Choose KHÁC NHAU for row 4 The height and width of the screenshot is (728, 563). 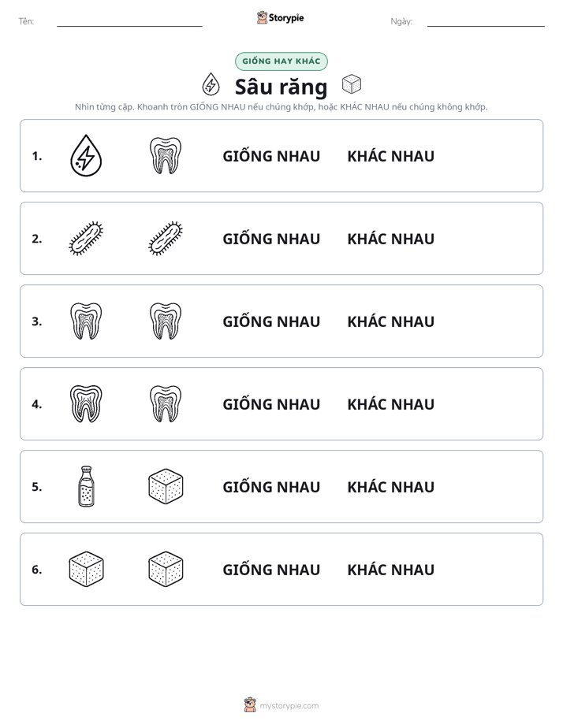coord(390,404)
